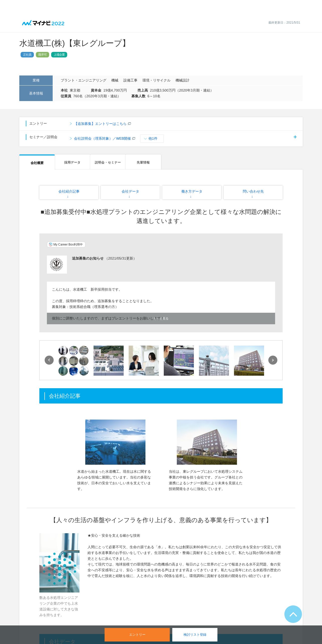This screenshot has height=644, width=322.
Task: Open 【追加募集】エントリーはこちら link
Action: click(x=100, y=124)
